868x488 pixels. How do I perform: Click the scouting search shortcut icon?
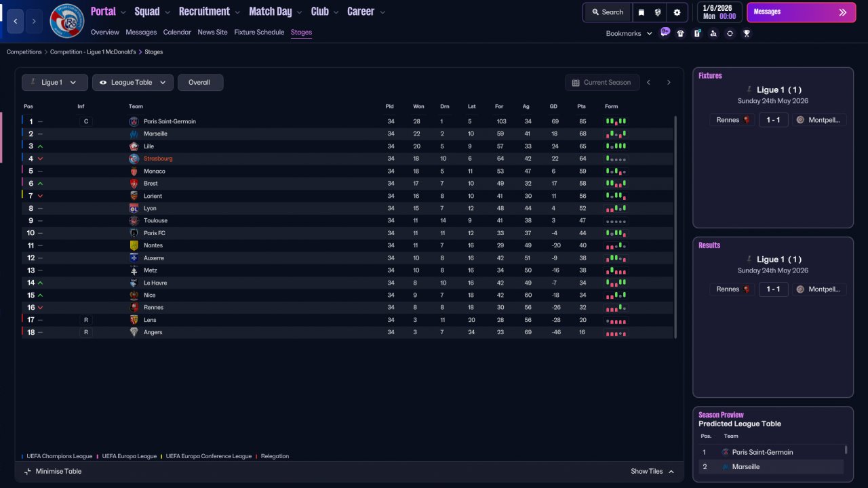[713, 33]
